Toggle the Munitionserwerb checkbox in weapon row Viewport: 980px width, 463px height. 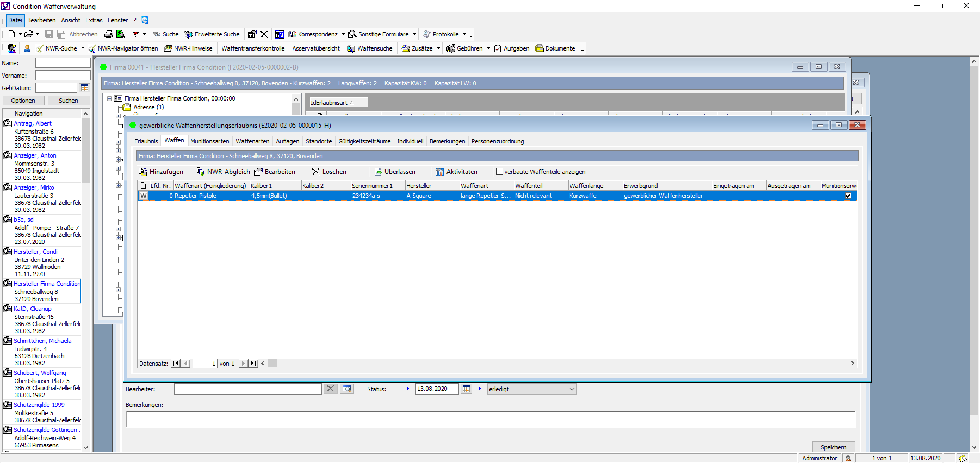[848, 196]
